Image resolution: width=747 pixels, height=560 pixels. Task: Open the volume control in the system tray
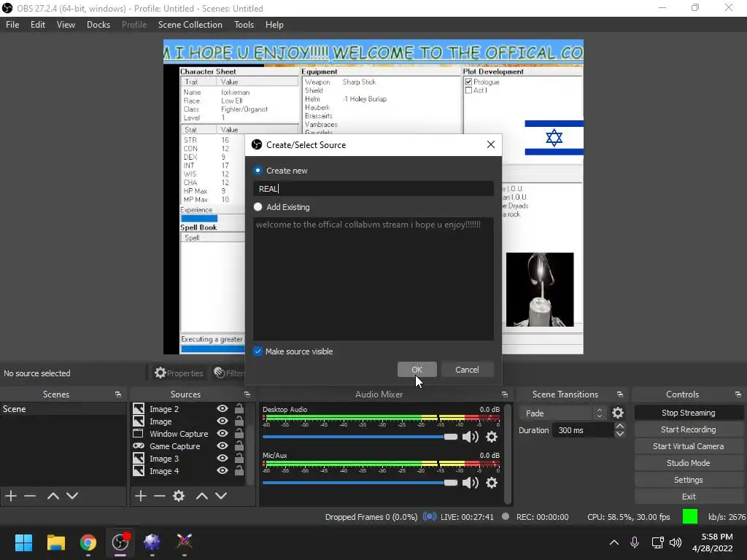(676, 542)
